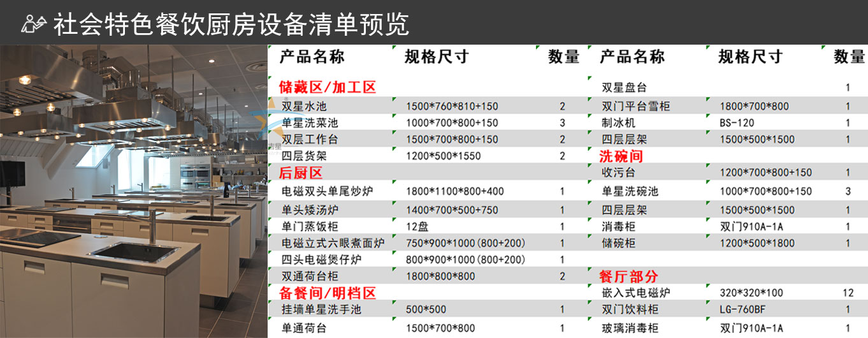Viewport: 868px width, 338px height.
Task: Click the 双星水池 product name cell
Action: [304, 107]
